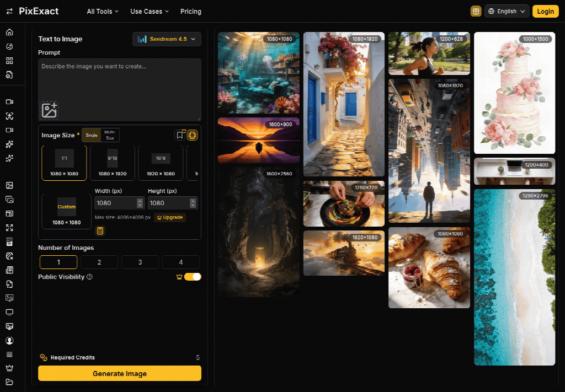Click the face-scan icon in the sidebar

pyautogui.click(x=9, y=116)
